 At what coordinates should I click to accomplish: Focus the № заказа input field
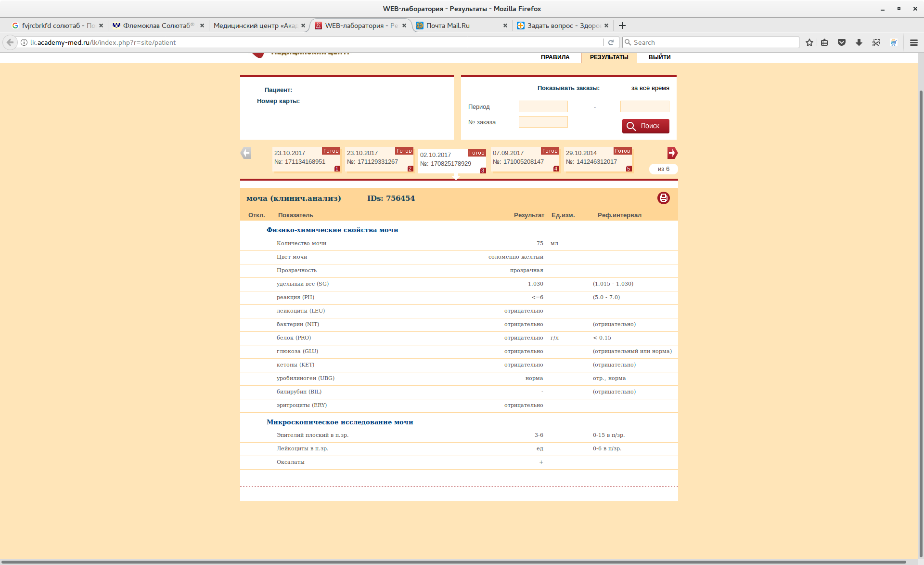click(x=543, y=122)
